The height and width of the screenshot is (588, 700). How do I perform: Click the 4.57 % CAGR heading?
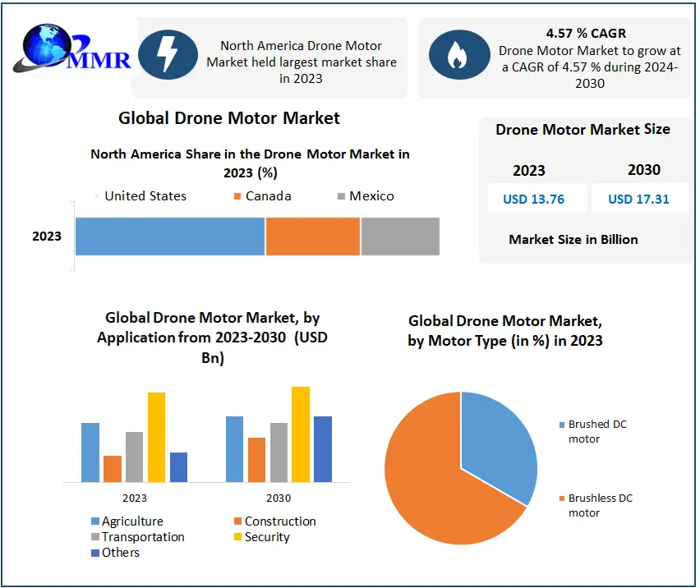586,34
